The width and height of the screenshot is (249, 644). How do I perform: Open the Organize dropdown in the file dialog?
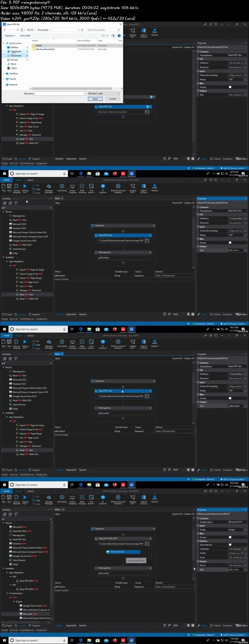coord(10,36)
